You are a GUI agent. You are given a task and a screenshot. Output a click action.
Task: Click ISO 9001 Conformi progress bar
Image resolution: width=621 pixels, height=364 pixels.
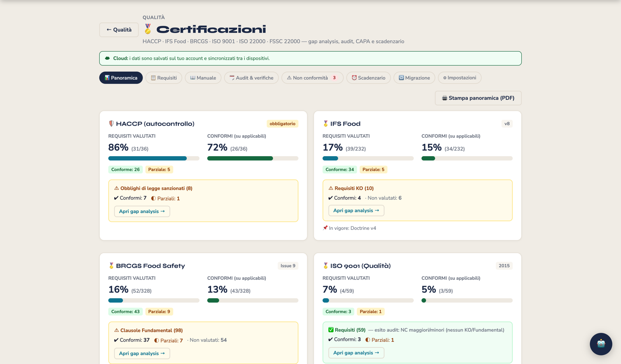[x=467, y=300]
